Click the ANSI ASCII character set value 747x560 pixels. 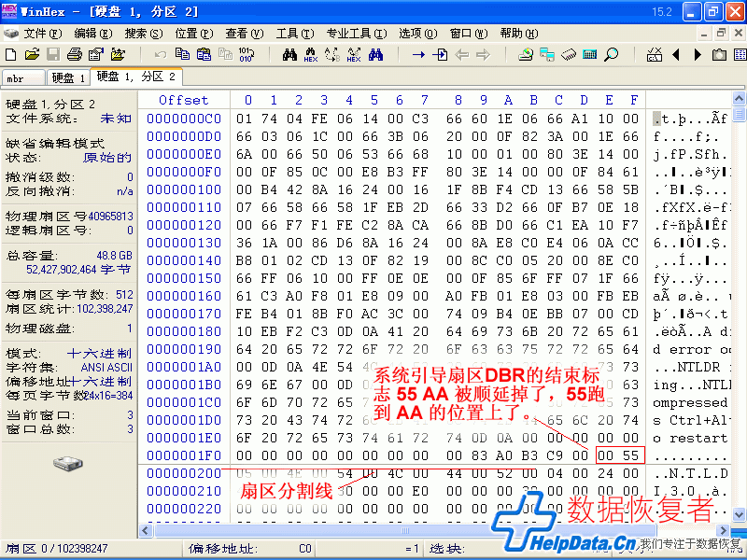pos(106,368)
